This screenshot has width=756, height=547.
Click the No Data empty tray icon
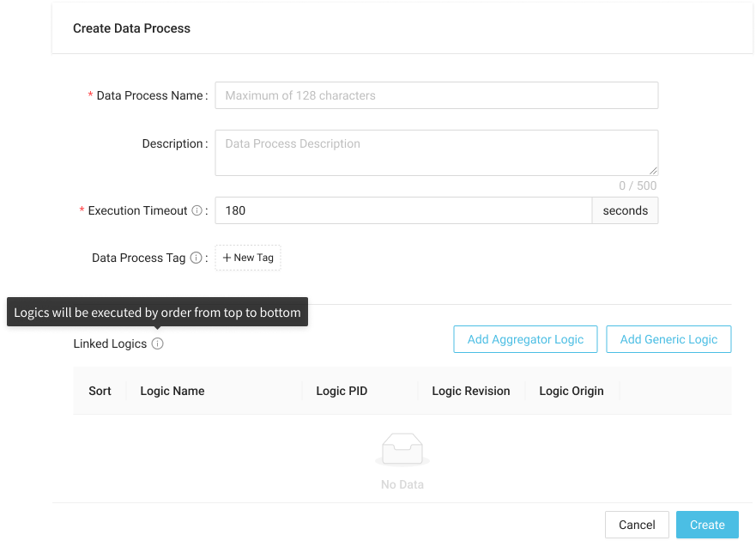coord(402,450)
